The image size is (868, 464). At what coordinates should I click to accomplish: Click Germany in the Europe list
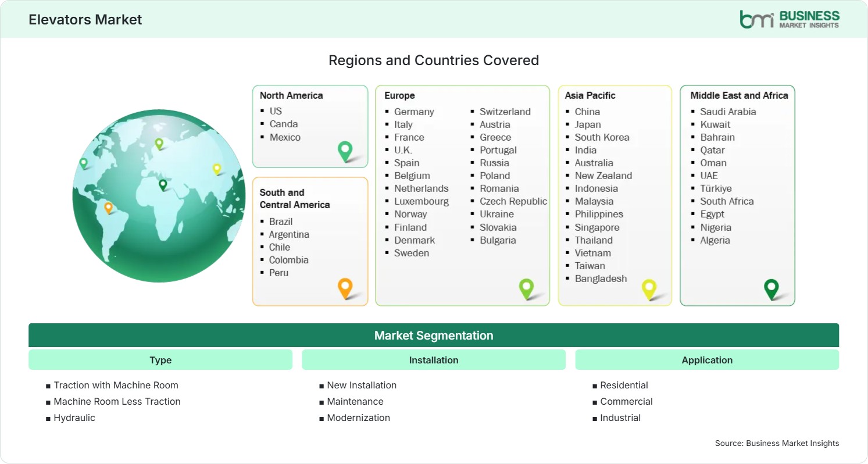click(x=414, y=112)
